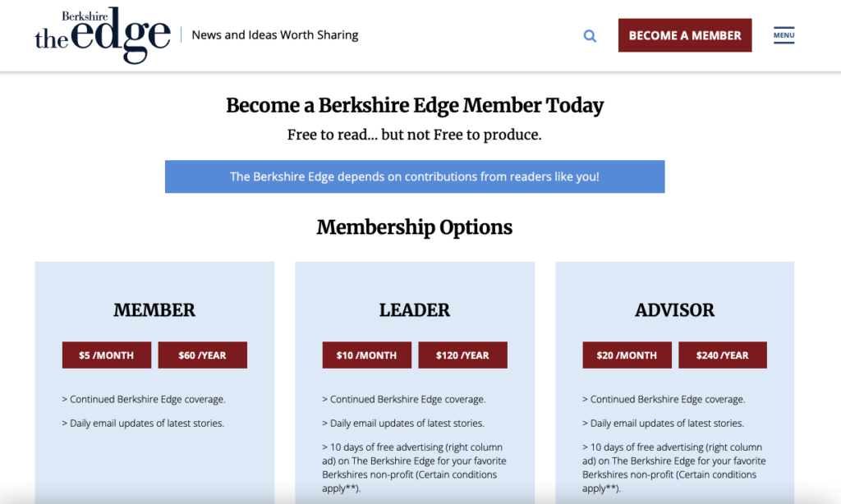Click Member continued coverage benefit text
841x504 pixels.
point(144,400)
